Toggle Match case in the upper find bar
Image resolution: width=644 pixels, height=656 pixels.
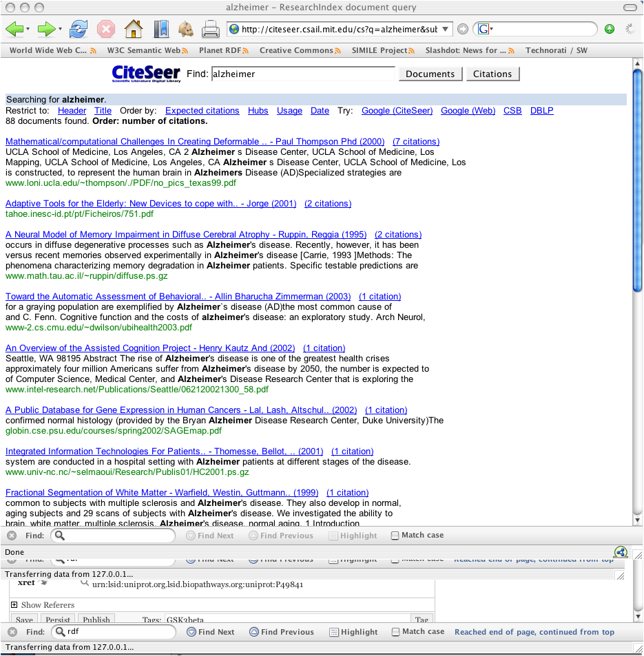click(x=395, y=536)
